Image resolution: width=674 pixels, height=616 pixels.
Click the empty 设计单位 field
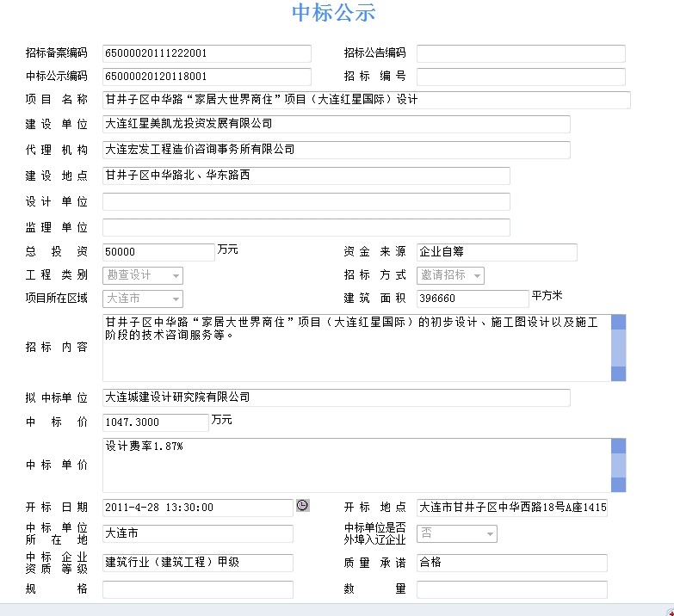pos(306,201)
